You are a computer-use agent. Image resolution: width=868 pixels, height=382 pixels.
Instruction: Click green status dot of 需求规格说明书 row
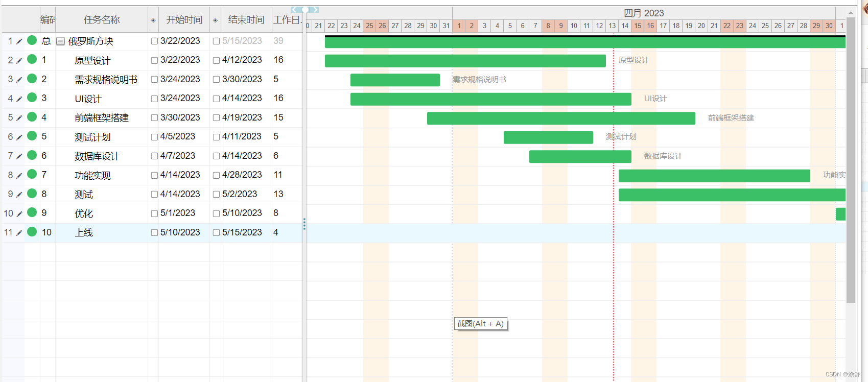tap(32, 79)
